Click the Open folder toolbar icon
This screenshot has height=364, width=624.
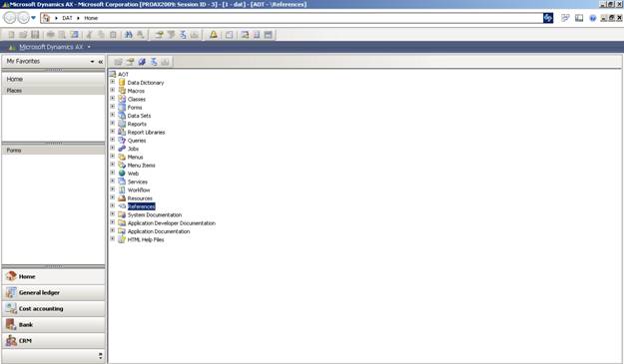point(23,35)
